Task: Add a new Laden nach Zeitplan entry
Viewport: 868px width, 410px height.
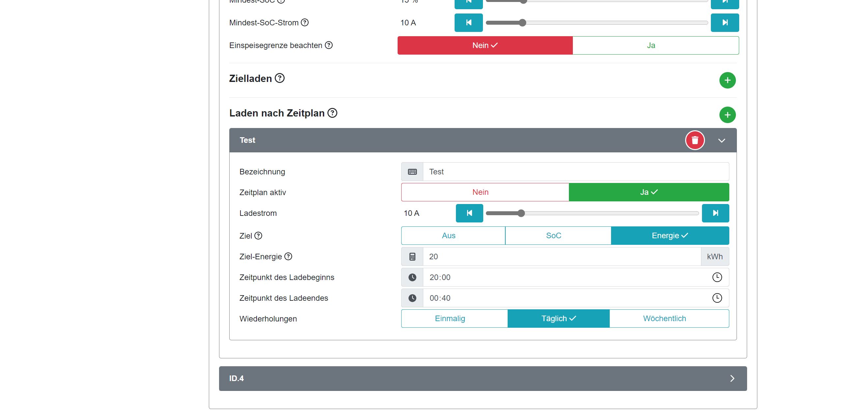Action: pyautogui.click(x=727, y=115)
